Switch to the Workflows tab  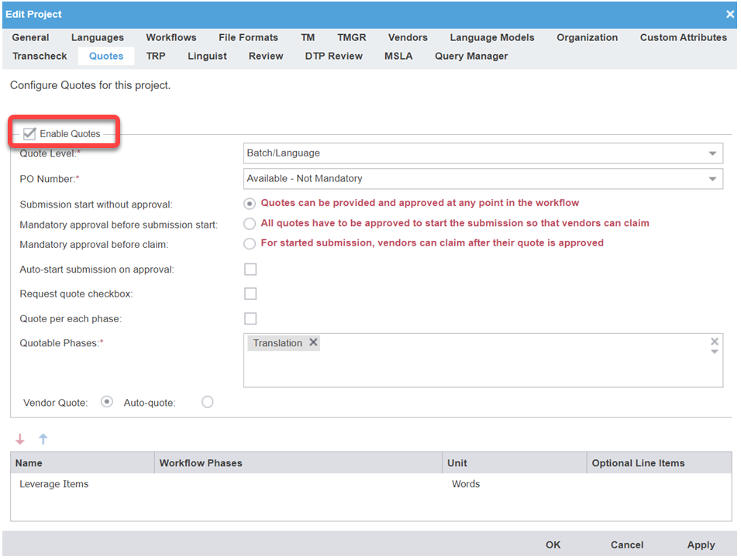point(171,37)
